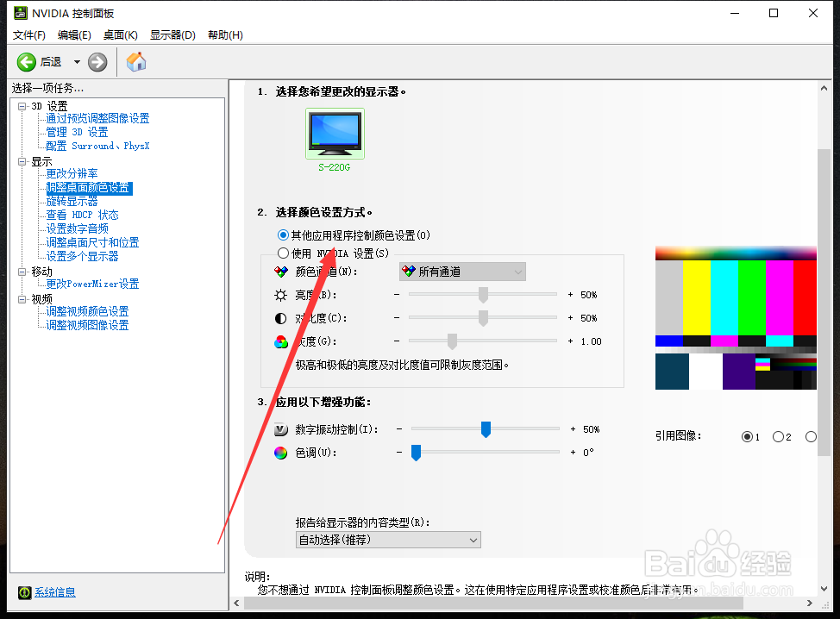Screen dimensions: 840x619
Task: Click the gamma plus sign
Action: [x=571, y=341]
